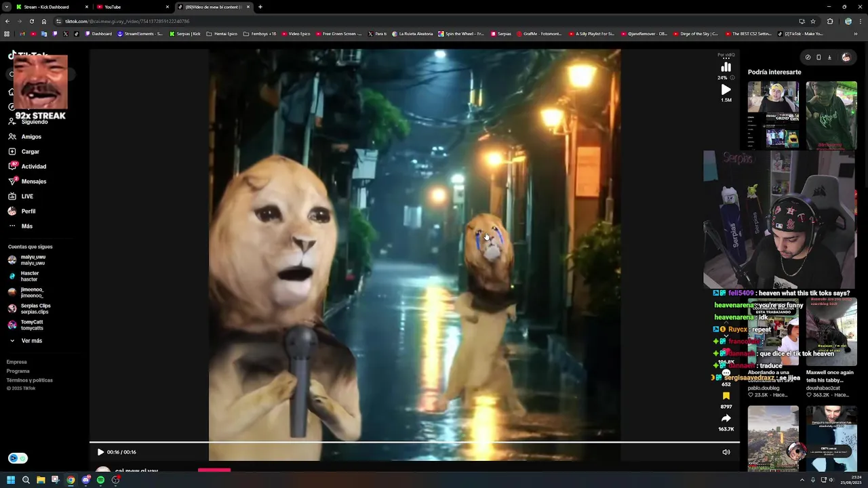Screen dimensions: 868x488
Task: Open the browser extensions puzzle icon
Action: pyautogui.click(x=830, y=21)
